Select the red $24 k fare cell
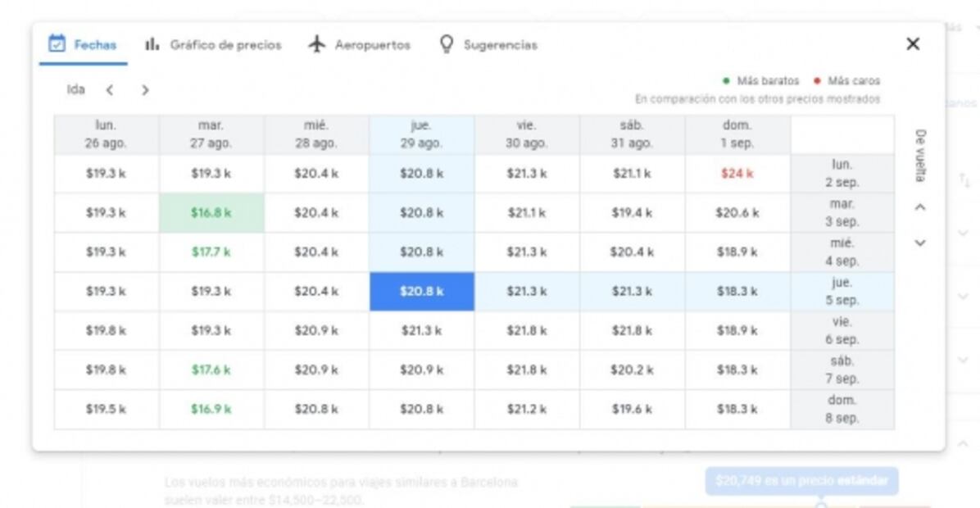This screenshot has width=980, height=508. (x=737, y=171)
